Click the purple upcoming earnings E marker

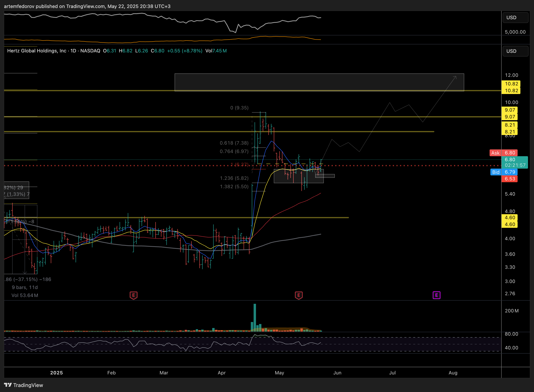coord(436,295)
